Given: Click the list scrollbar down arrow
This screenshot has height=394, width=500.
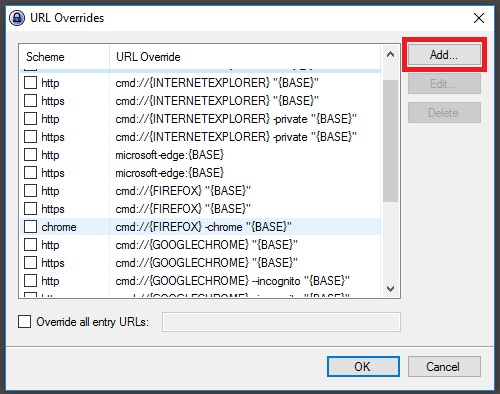Looking at the screenshot, I should pyautogui.click(x=390, y=288).
